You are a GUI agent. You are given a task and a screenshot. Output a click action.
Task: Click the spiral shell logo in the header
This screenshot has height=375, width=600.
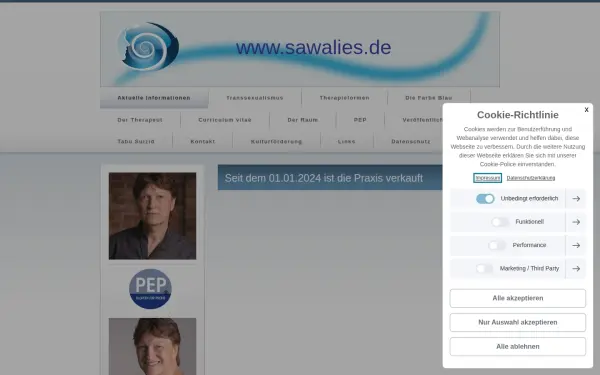tap(148, 46)
